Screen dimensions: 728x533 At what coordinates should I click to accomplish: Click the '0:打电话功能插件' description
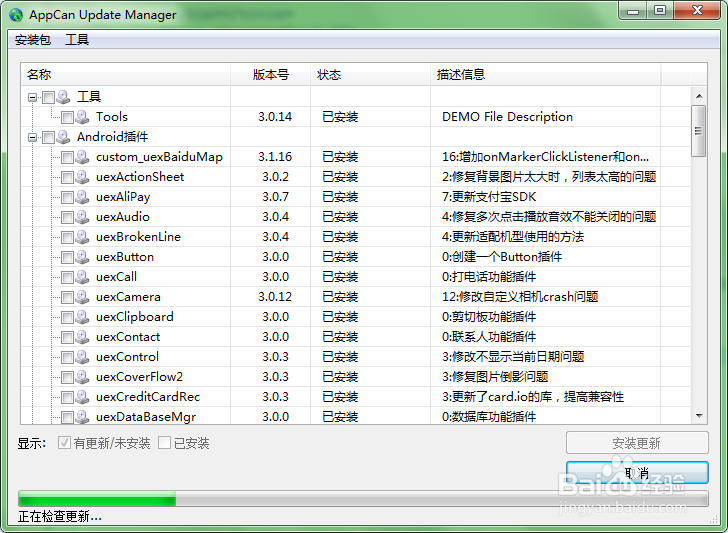[489, 277]
